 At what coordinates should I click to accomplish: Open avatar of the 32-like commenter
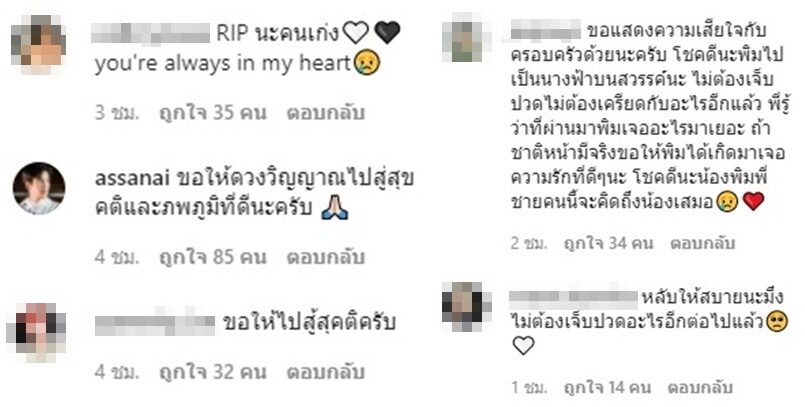[x=36, y=332]
